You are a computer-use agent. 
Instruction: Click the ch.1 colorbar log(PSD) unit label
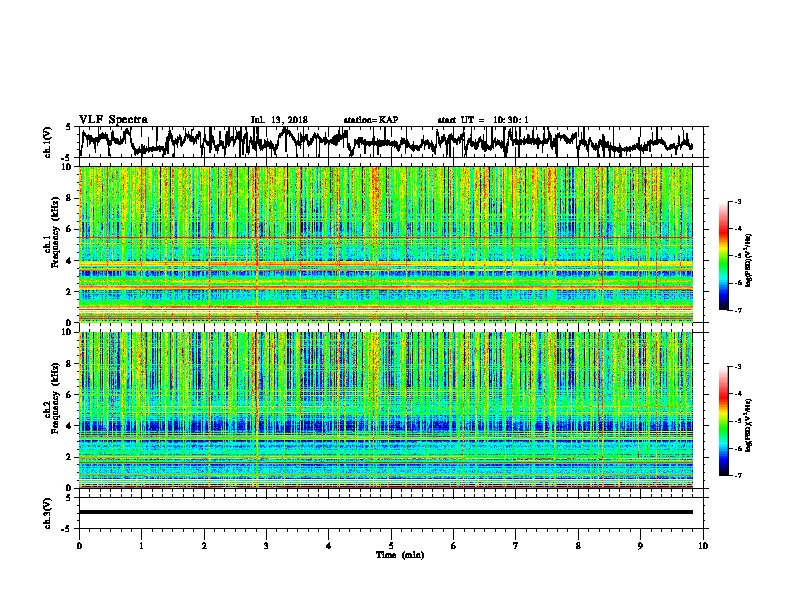tap(749, 260)
